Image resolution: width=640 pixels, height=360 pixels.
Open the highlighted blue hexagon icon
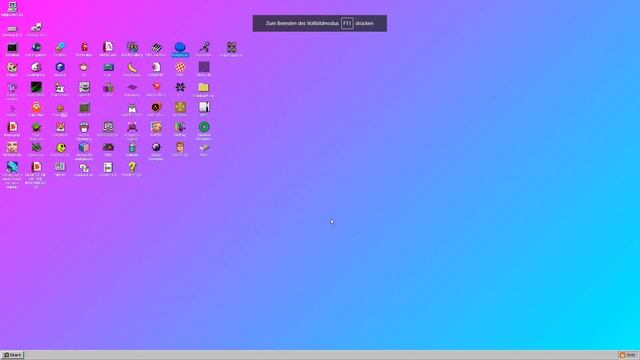point(180,47)
